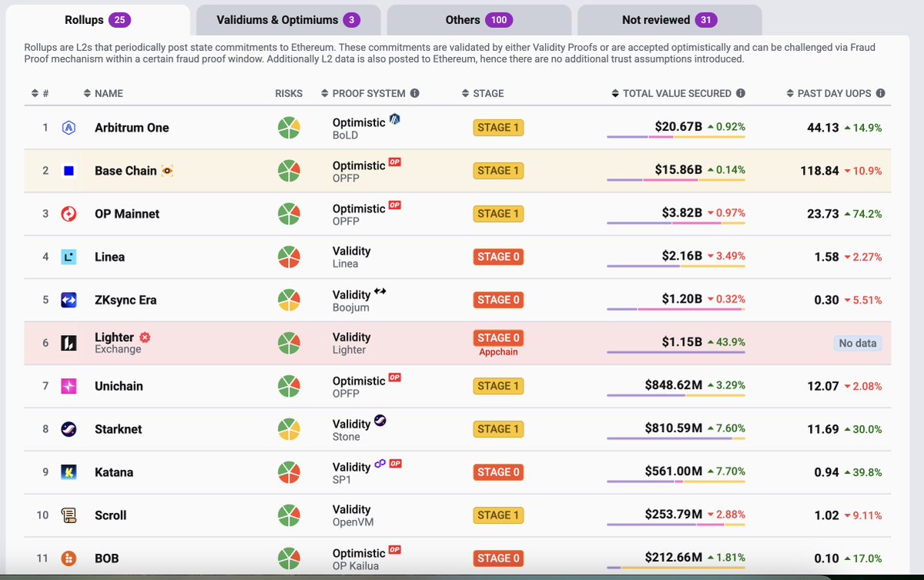This screenshot has height=580, width=924.
Task: Click Arbitrum stack icon beside Optimistic BoLD
Action: tap(395, 119)
